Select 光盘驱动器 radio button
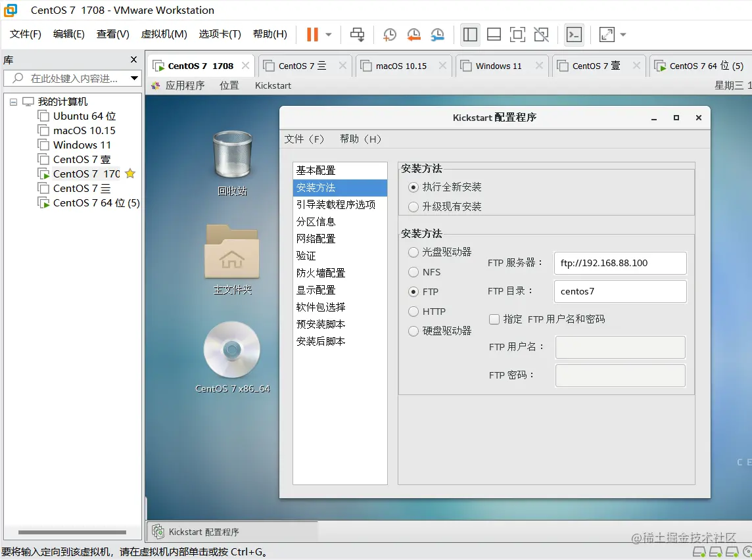 (413, 252)
